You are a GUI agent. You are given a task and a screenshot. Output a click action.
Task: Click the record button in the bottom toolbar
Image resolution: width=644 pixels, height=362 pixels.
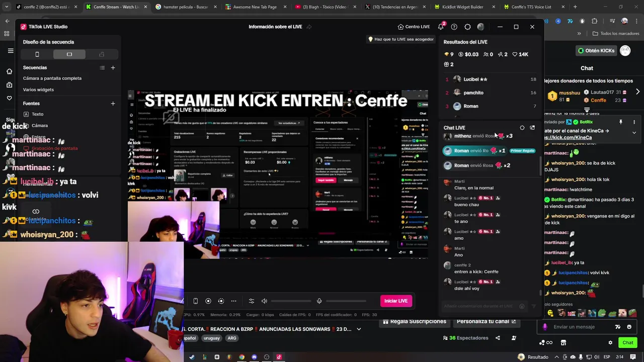[x=208, y=301]
